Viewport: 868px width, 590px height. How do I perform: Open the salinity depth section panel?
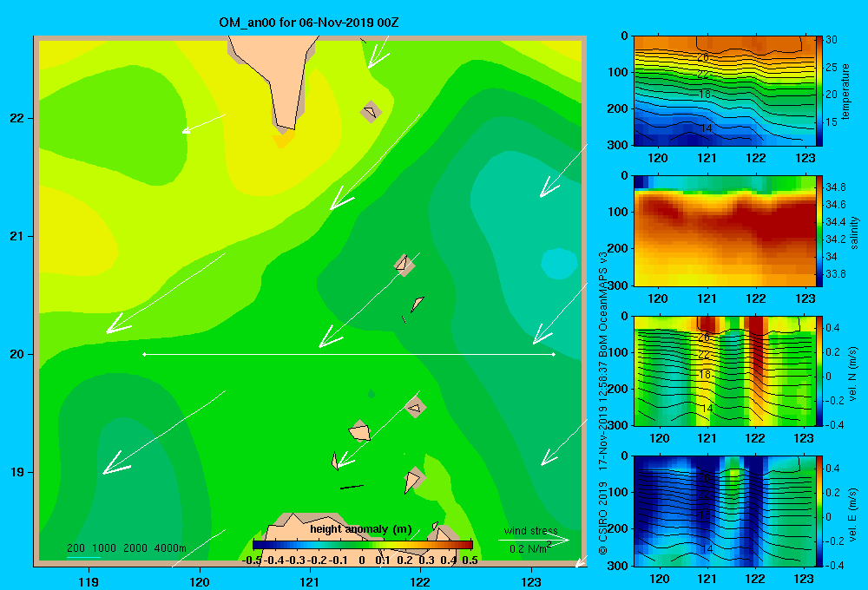[724, 232]
